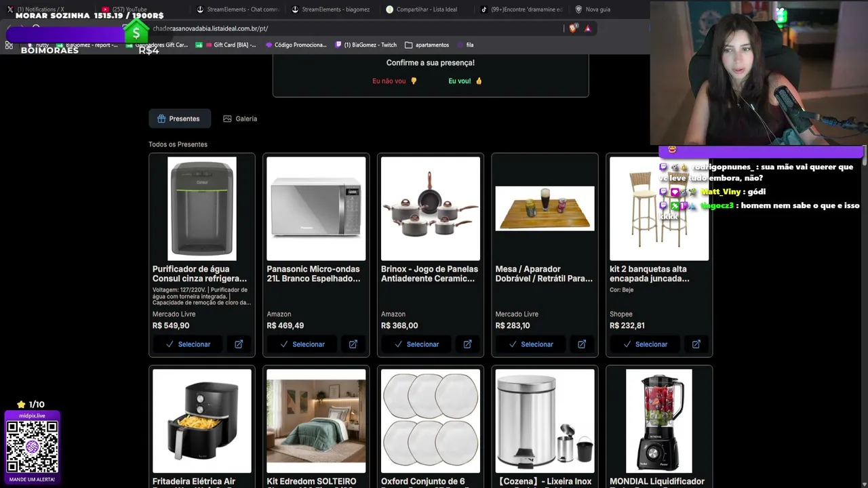Open the TikTok dramamine browser tab
Screen dimensions: 868x488
pyautogui.click(x=521, y=9)
